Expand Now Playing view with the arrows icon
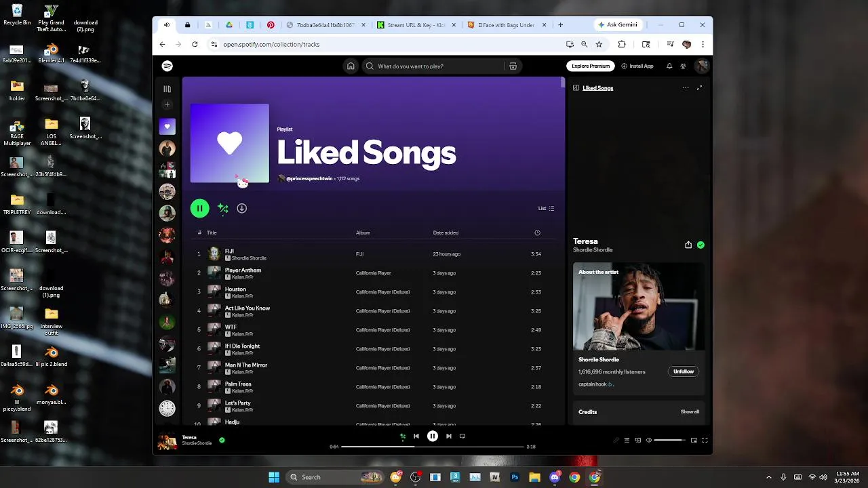Screen dimensions: 868x488 (699, 88)
